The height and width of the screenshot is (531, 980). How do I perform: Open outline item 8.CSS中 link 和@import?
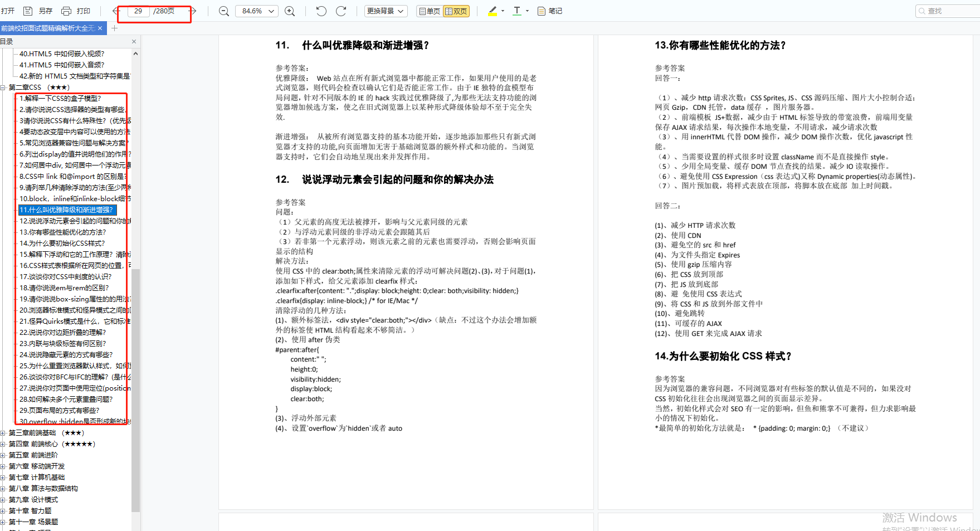coord(73,177)
